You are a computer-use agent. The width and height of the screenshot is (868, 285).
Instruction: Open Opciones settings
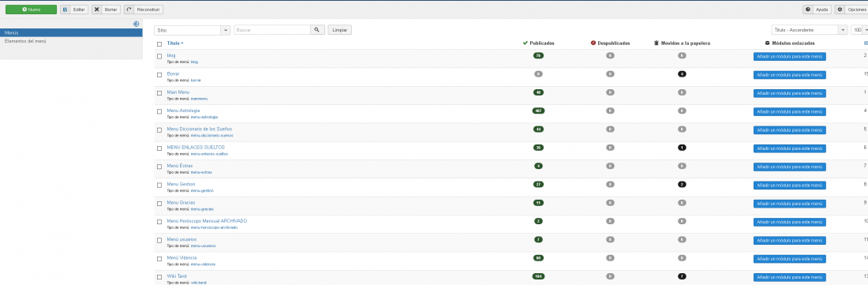(851, 9)
